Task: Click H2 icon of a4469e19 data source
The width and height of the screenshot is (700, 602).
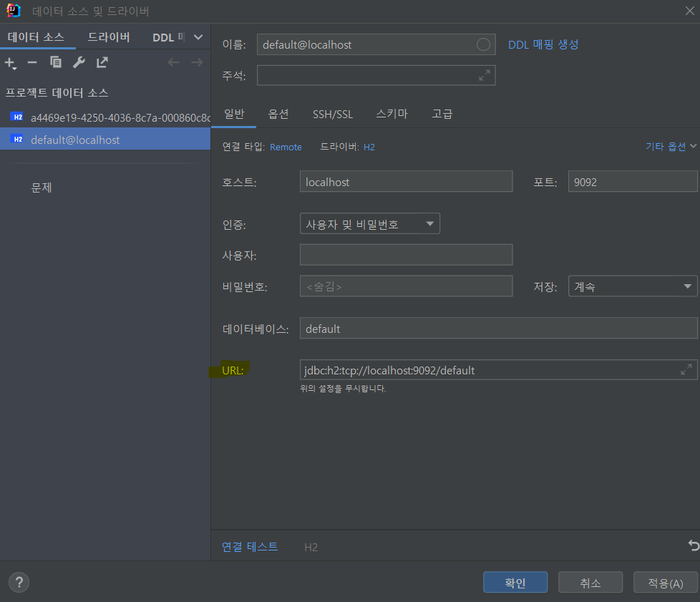Action: 17,117
